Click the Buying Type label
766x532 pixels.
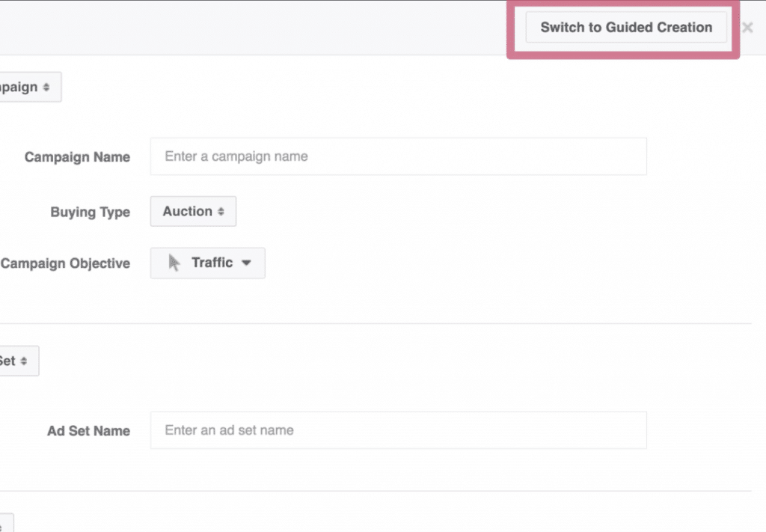pyautogui.click(x=91, y=212)
